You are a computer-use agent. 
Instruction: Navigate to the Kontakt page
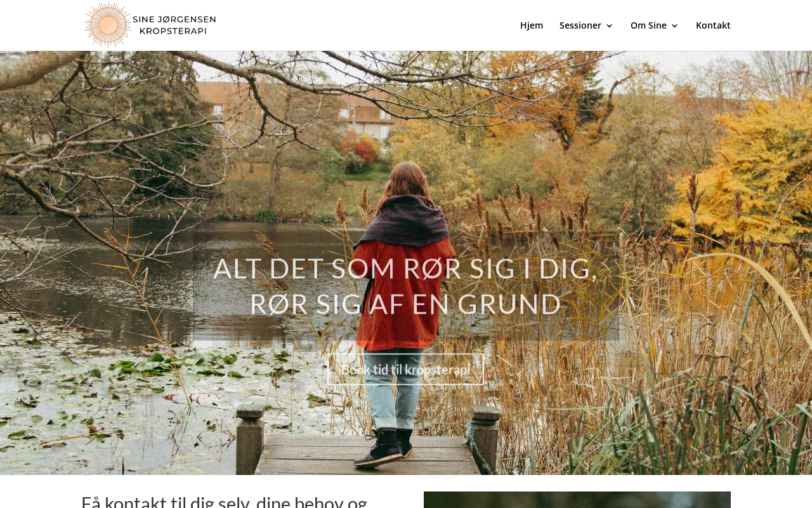click(x=713, y=25)
